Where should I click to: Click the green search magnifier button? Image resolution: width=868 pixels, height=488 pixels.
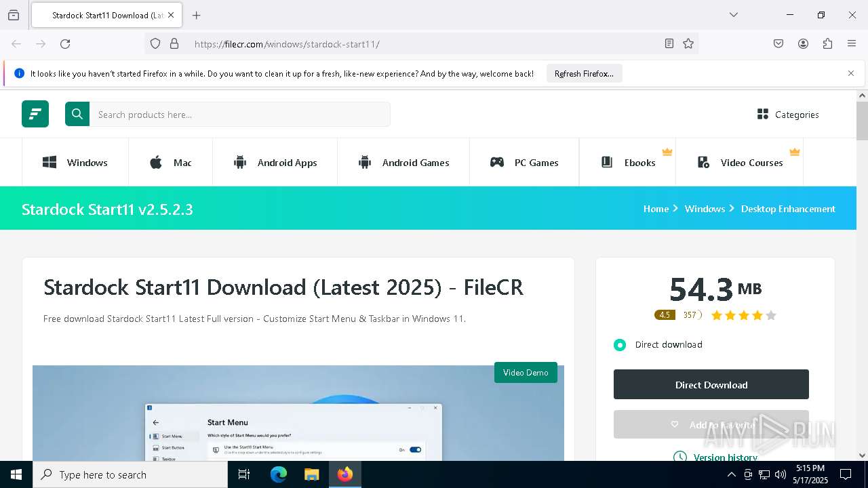coord(77,114)
